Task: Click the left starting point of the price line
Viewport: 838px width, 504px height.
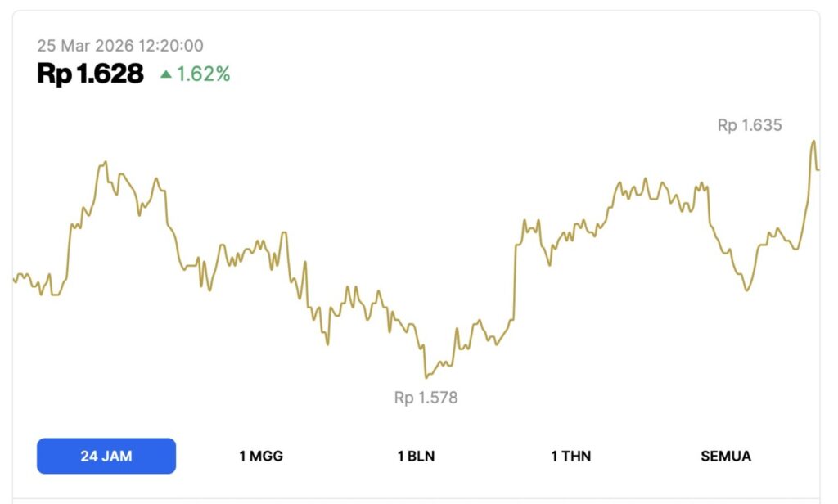Action: pos(14,281)
